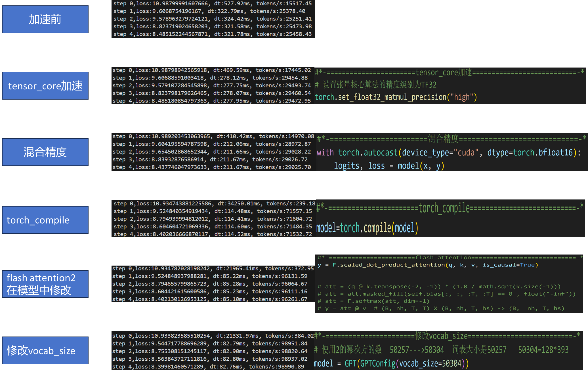Click the 修改vocab_size blue label box
The height and width of the screenshot is (370, 588).
45,350
